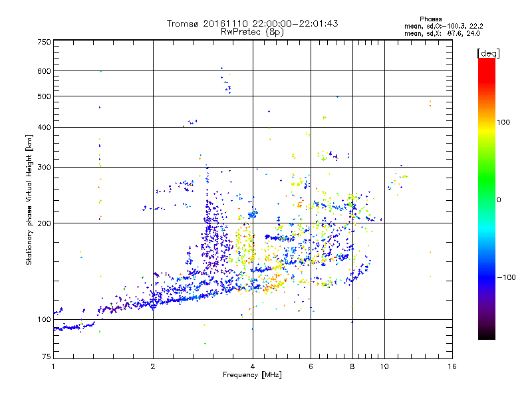Image resolution: width=532 pixels, height=399 pixels.
Task: Click y-axis tick label "300"
Action: point(44,167)
